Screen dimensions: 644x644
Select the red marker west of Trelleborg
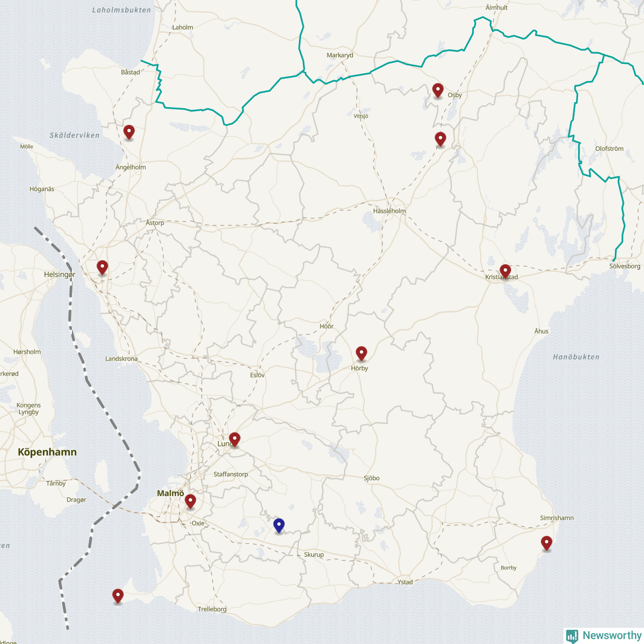(x=118, y=596)
